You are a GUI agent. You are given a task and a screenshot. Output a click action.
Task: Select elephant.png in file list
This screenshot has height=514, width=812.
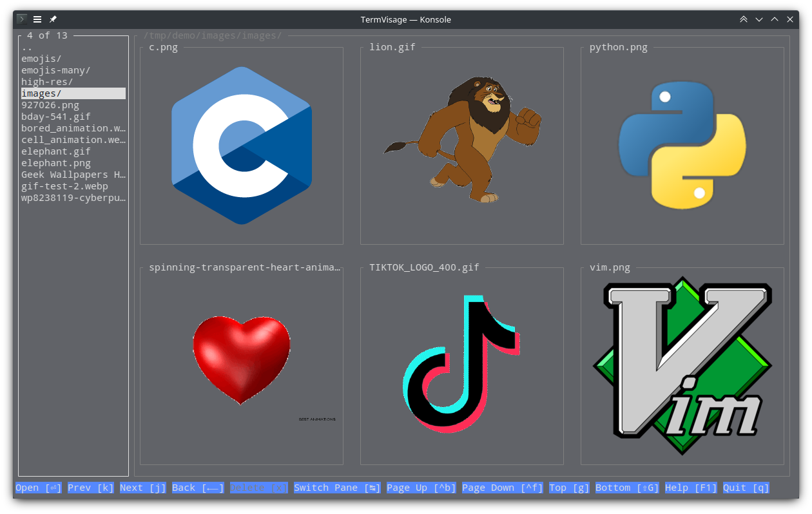point(73,163)
